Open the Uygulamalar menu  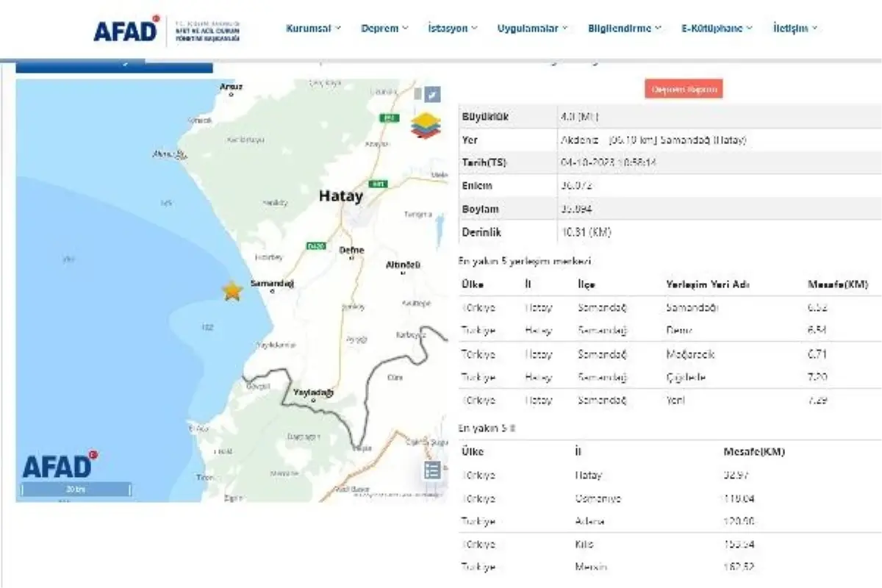532,29
